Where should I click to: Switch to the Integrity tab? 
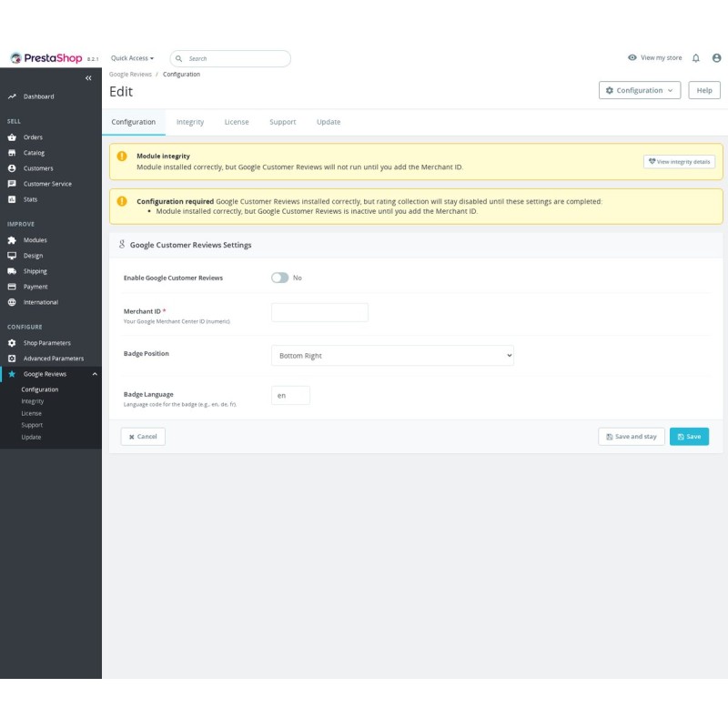190,122
